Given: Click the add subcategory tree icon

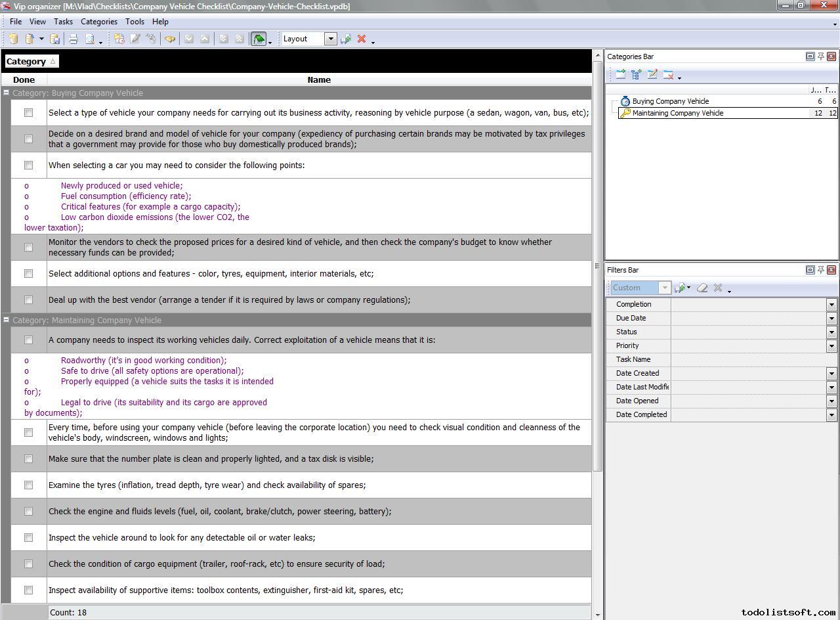Looking at the screenshot, I should tap(636, 75).
